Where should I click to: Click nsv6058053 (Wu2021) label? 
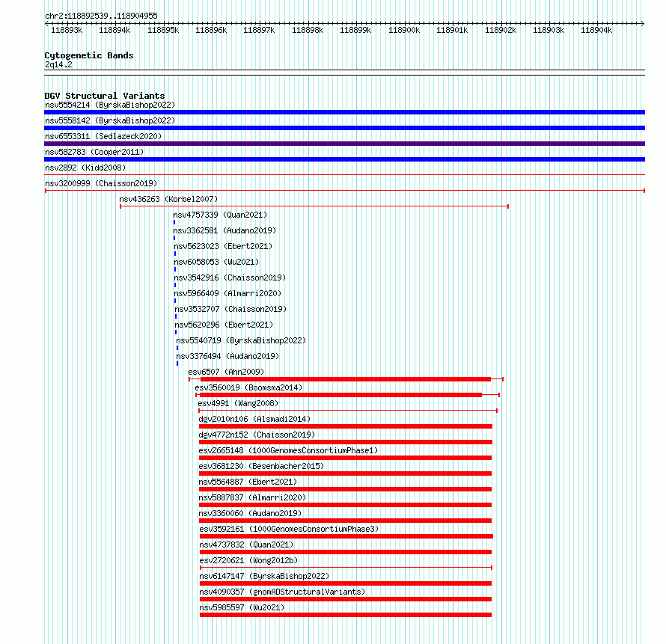[216, 262]
